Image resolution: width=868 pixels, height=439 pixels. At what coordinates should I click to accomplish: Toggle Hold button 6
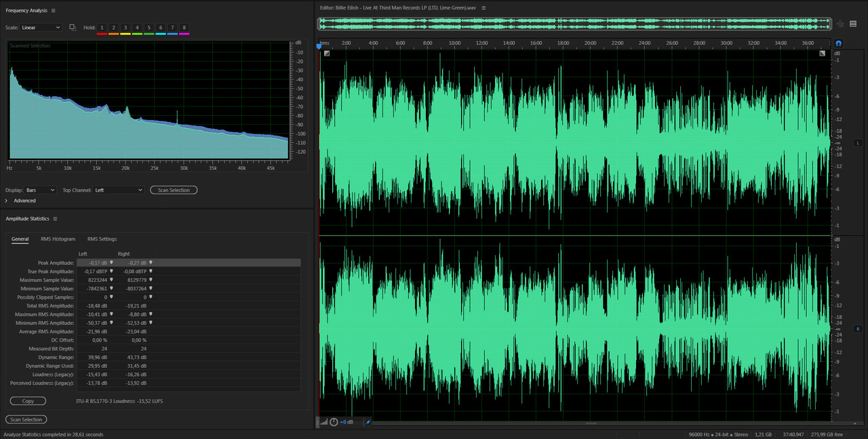[161, 28]
